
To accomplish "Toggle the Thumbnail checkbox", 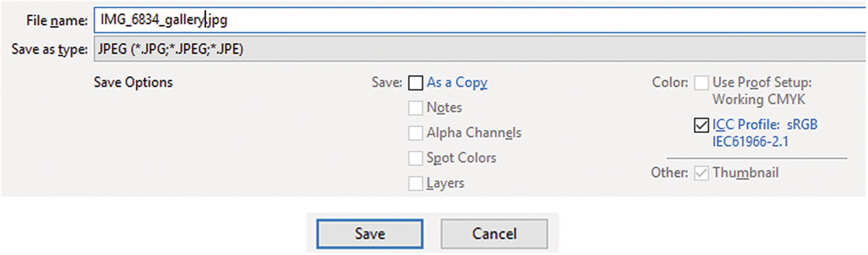I will pos(701,174).
